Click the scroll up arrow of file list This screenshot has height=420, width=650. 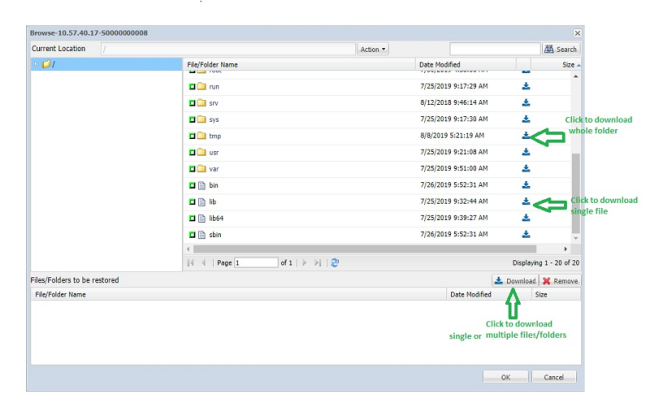[x=575, y=76]
